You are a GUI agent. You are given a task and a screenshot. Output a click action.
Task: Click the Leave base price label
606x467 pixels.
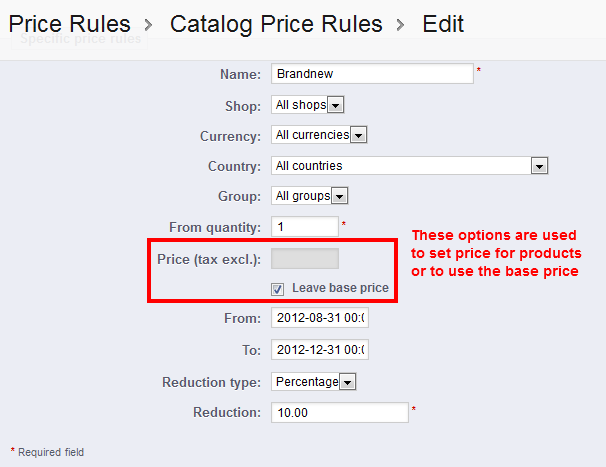coord(340,288)
